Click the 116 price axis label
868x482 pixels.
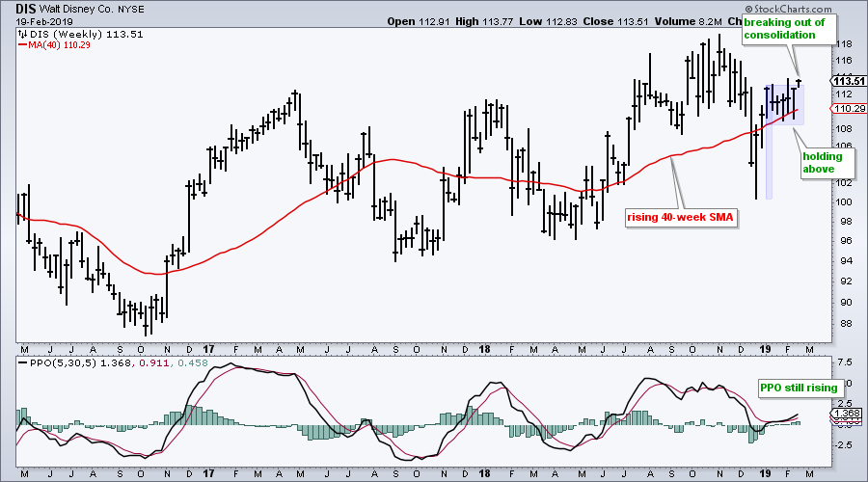[x=844, y=61]
